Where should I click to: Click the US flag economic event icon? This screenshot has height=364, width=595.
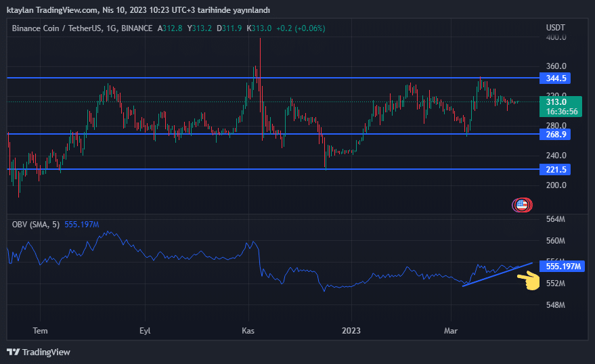[522, 205]
